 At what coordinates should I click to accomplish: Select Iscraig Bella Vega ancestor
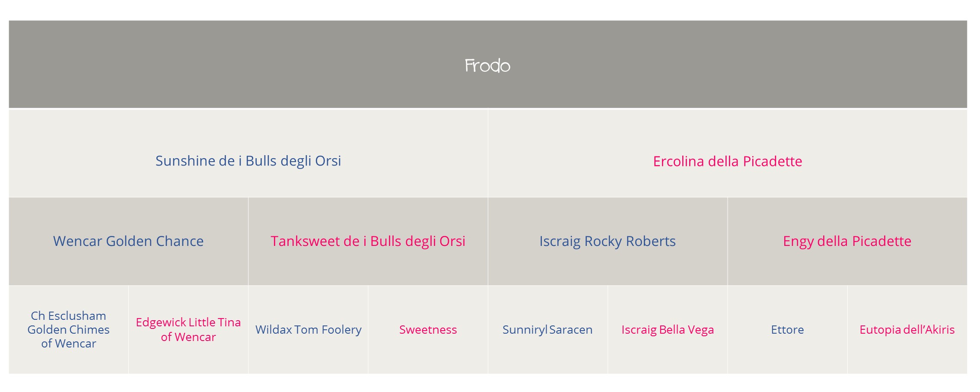[668, 329]
